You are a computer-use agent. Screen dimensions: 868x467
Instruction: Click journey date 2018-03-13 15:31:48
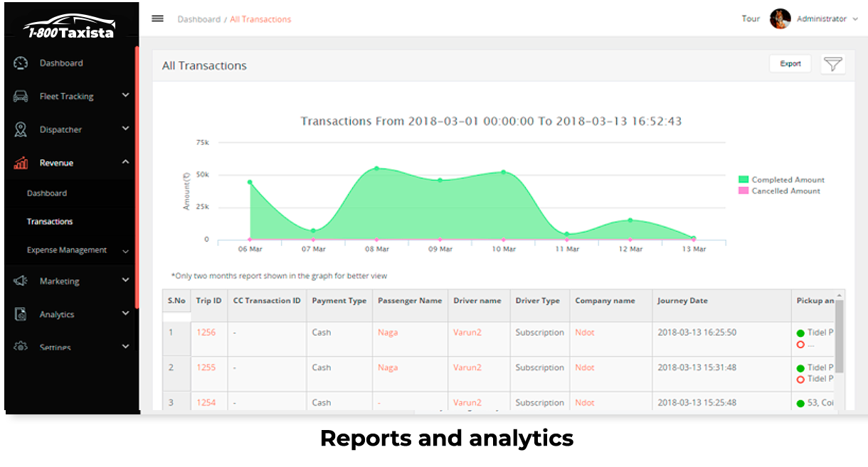tap(697, 368)
